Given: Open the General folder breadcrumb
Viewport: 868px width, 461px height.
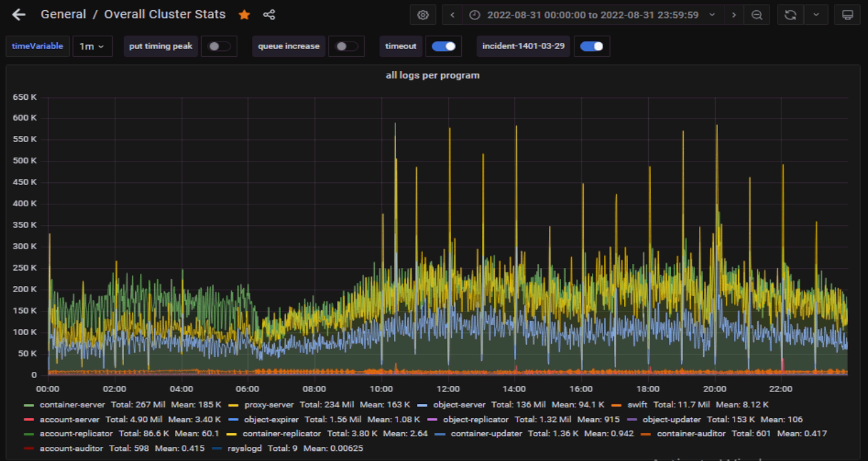Looking at the screenshot, I should pyautogui.click(x=63, y=15).
